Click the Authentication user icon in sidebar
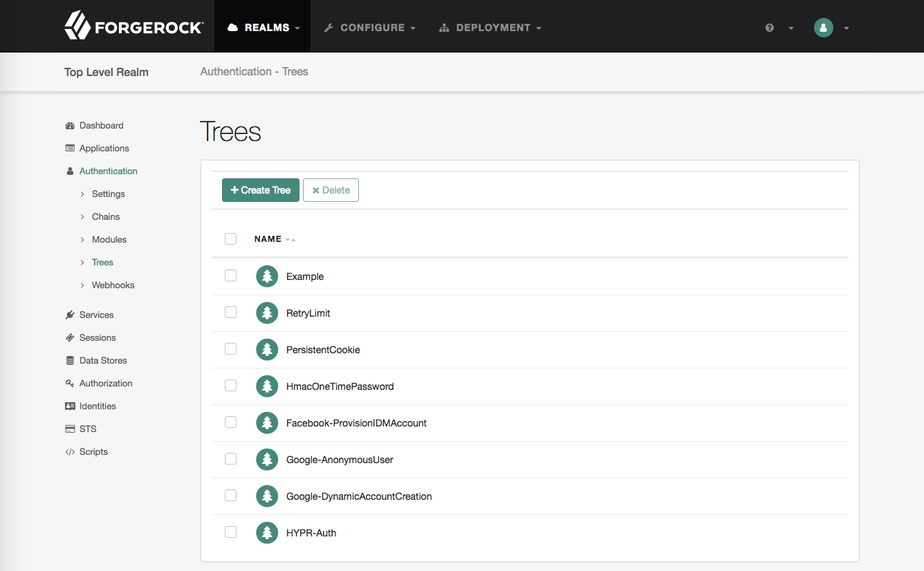The height and width of the screenshot is (571, 924). [70, 171]
